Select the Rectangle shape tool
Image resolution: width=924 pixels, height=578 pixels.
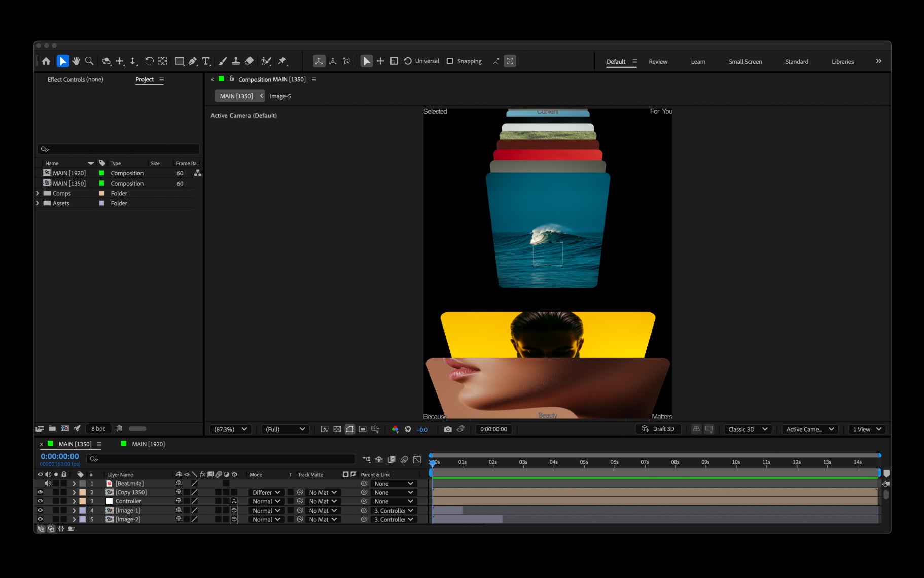[x=180, y=61]
